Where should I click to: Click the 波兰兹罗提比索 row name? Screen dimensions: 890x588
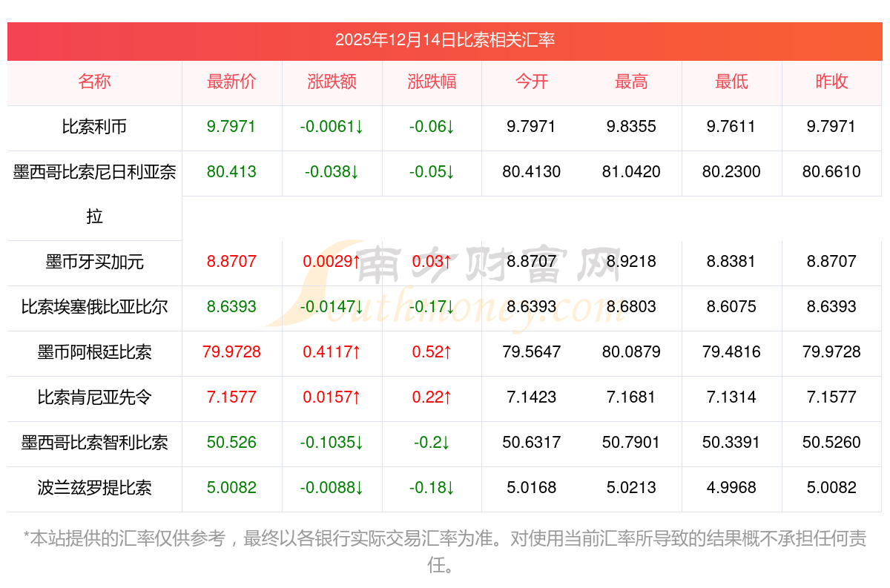click(94, 488)
